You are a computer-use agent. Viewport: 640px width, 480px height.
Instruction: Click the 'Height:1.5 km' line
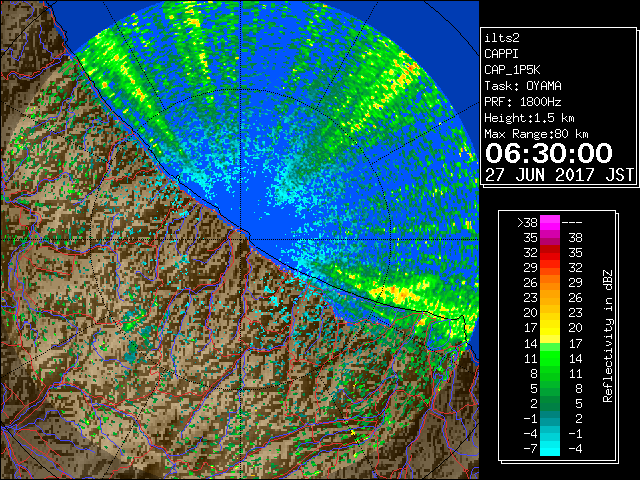[x=529, y=118]
